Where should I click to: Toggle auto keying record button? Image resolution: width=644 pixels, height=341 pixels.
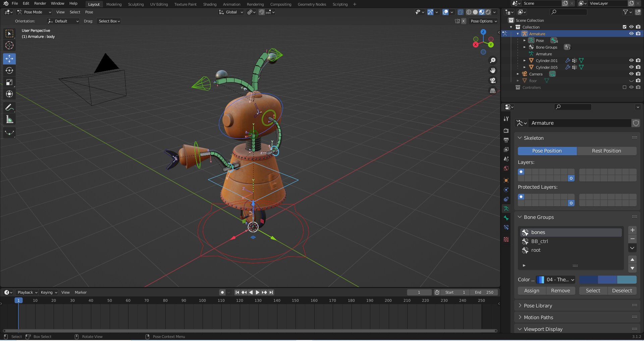click(x=222, y=292)
